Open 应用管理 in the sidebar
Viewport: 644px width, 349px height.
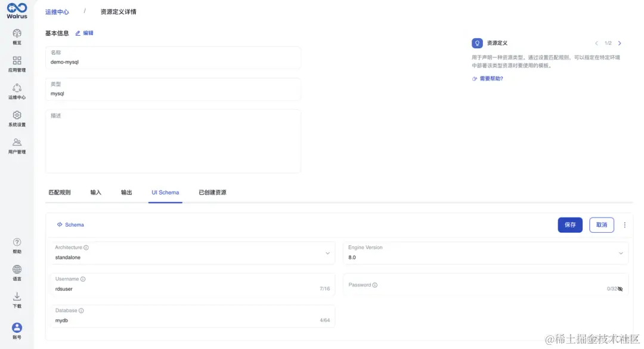tap(17, 64)
